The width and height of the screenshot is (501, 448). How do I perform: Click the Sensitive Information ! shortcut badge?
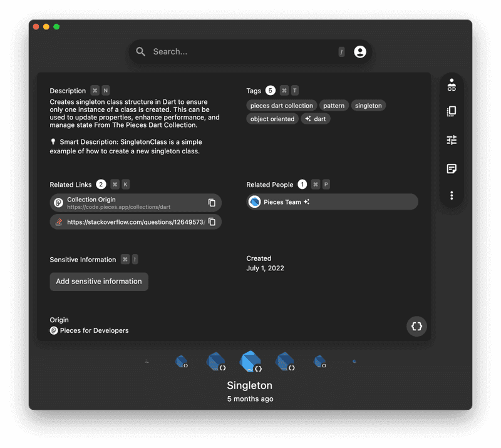[135, 259]
